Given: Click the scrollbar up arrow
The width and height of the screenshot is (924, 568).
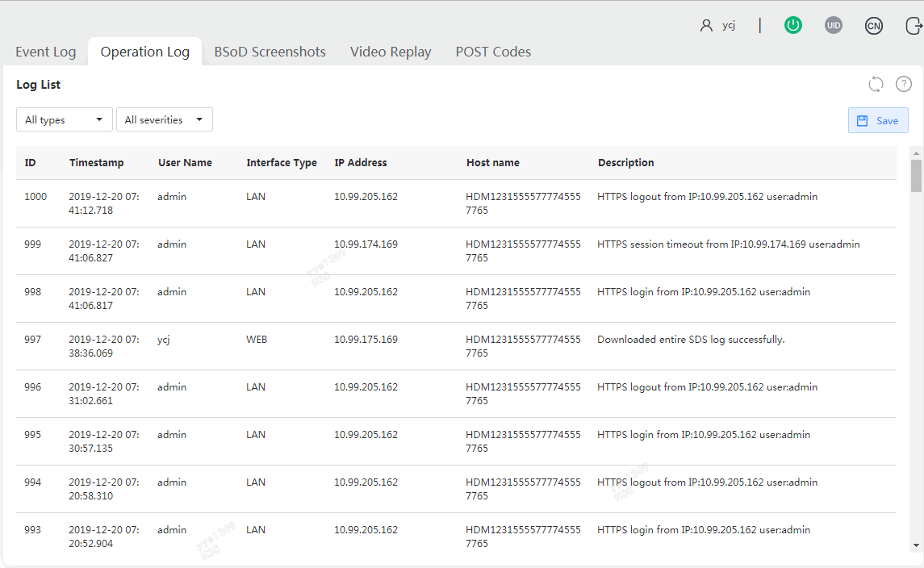Looking at the screenshot, I should (x=916, y=153).
